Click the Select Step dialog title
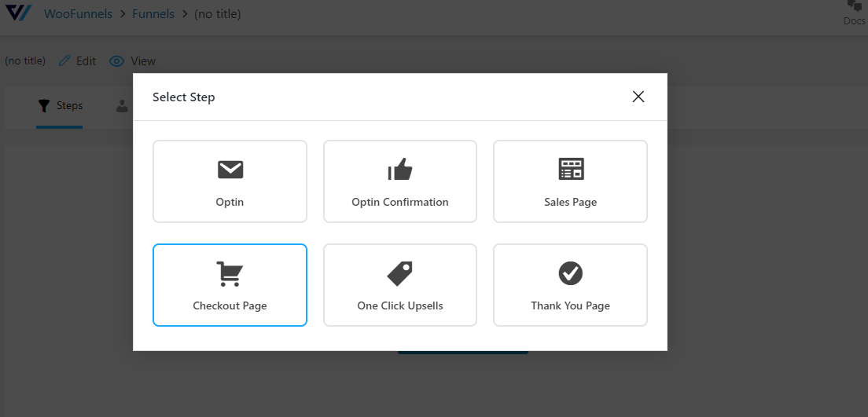This screenshot has height=417, width=868. (x=184, y=97)
